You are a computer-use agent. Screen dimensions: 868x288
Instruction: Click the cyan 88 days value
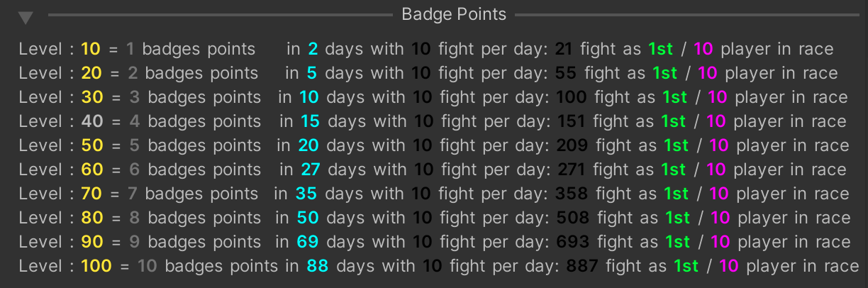tap(318, 266)
